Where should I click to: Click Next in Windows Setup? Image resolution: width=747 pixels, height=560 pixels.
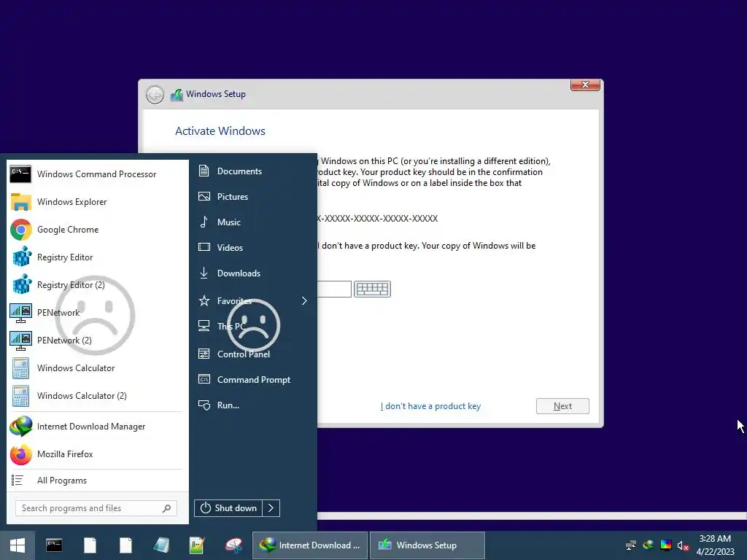coord(562,406)
